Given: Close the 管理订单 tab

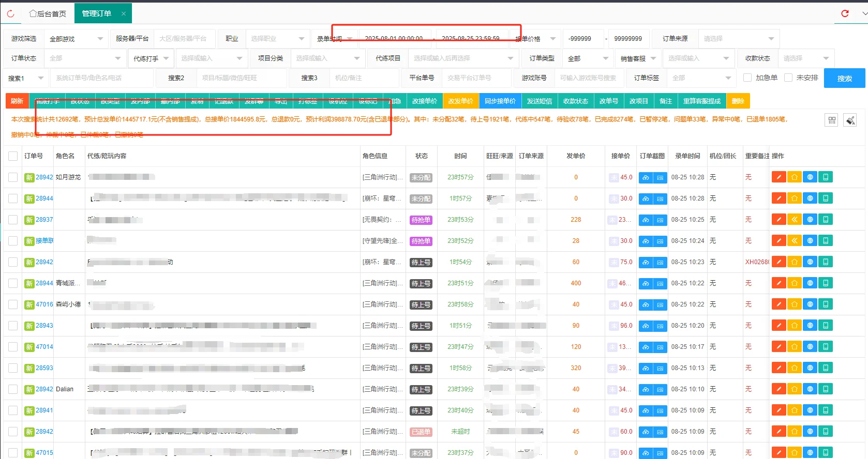Looking at the screenshot, I should pos(124,13).
